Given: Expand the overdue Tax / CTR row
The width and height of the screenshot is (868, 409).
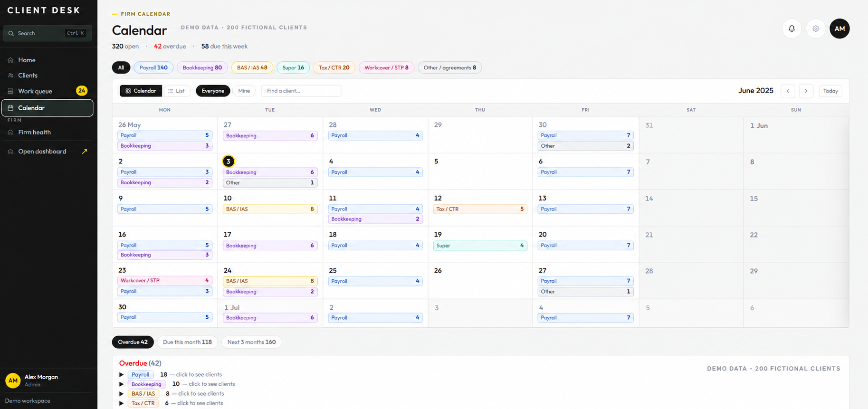Looking at the screenshot, I should [121, 403].
